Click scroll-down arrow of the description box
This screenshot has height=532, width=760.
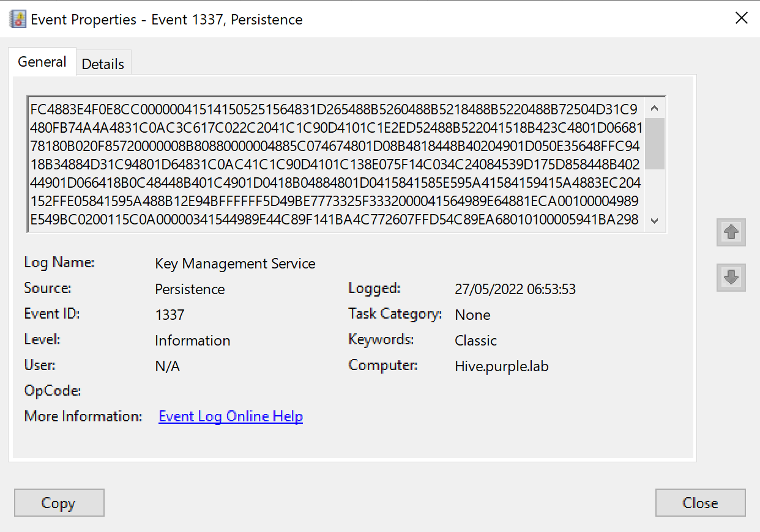click(654, 221)
